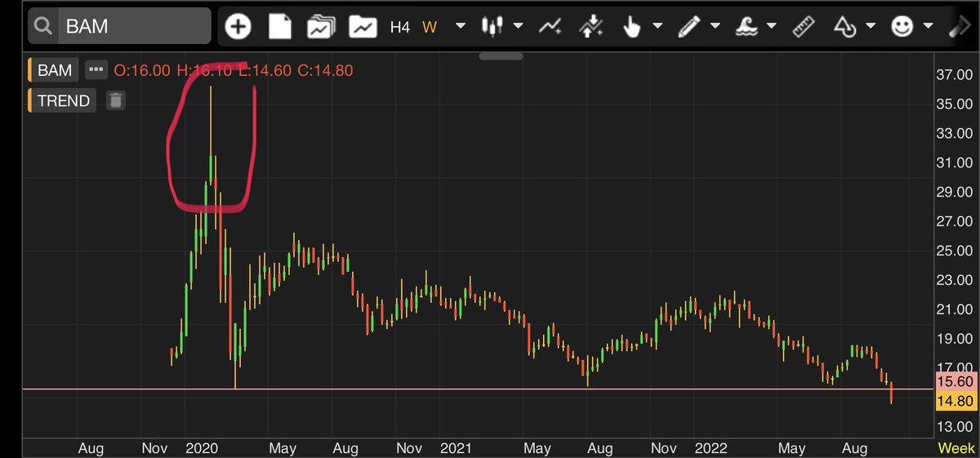Open a new blank chart page
This screenshot has height=458, width=980.
click(281, 27)
